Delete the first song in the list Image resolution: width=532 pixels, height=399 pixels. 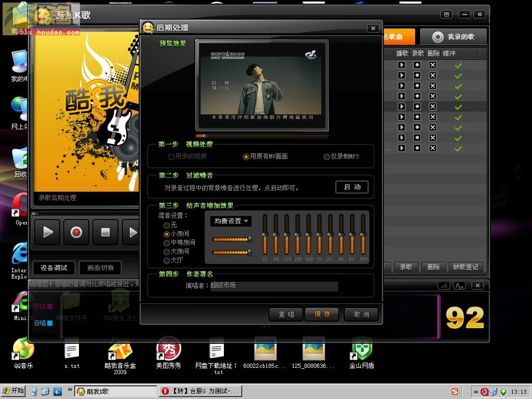click(433, 65)
